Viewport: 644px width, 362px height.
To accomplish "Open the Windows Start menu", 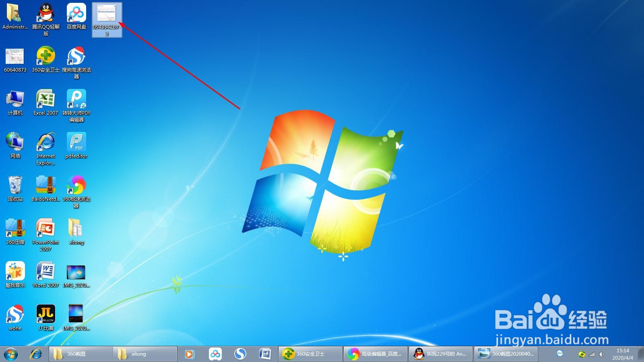I will coord(11,354).
